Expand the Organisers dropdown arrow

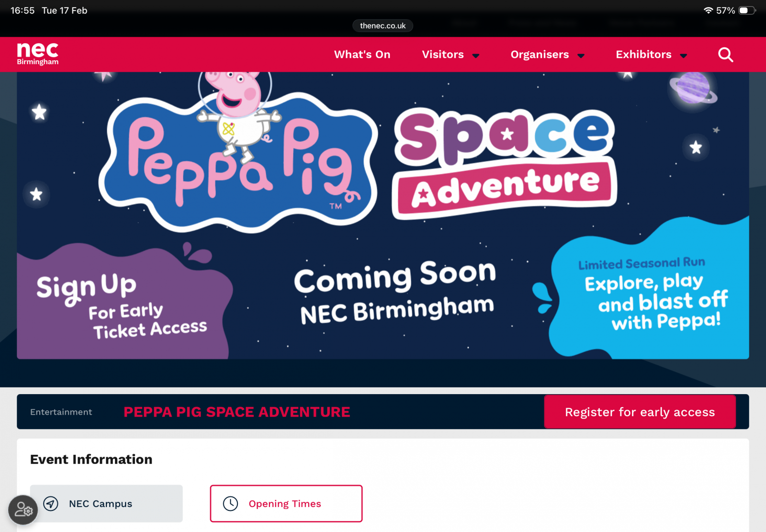[581, 56]
